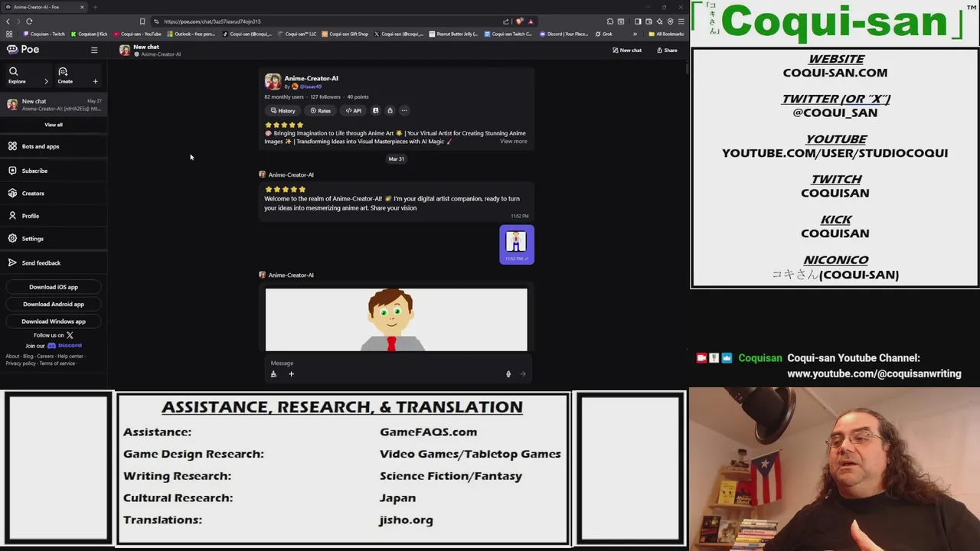Open Explore with the magnifier icon

(14, 71)
